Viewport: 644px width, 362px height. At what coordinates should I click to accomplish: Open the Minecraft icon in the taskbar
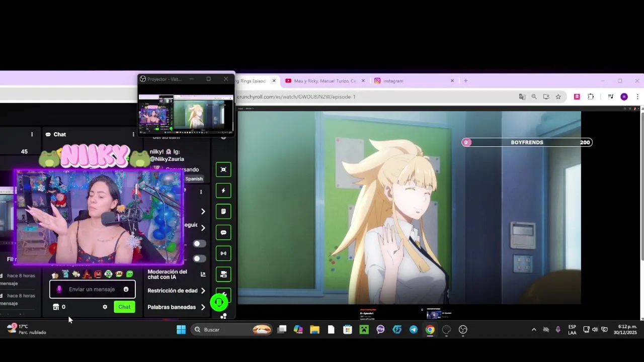click(x=364, y=330)
